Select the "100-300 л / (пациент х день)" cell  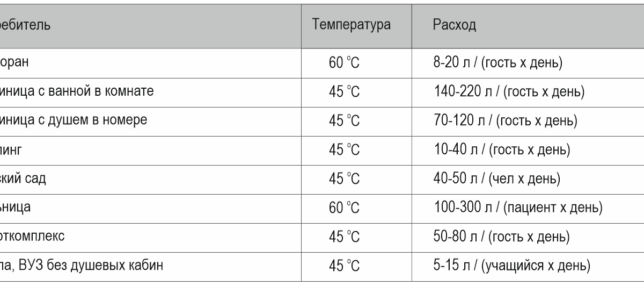coord(518,208)
